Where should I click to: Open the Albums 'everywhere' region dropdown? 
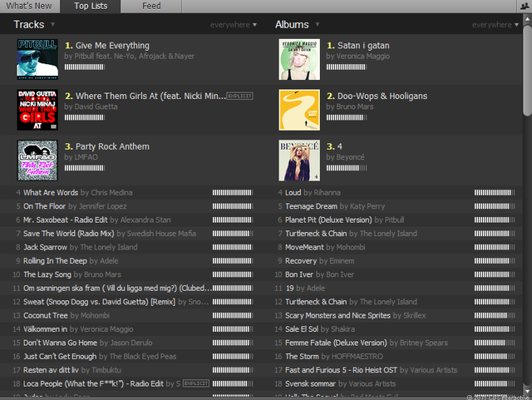click(x=495, y=25)
